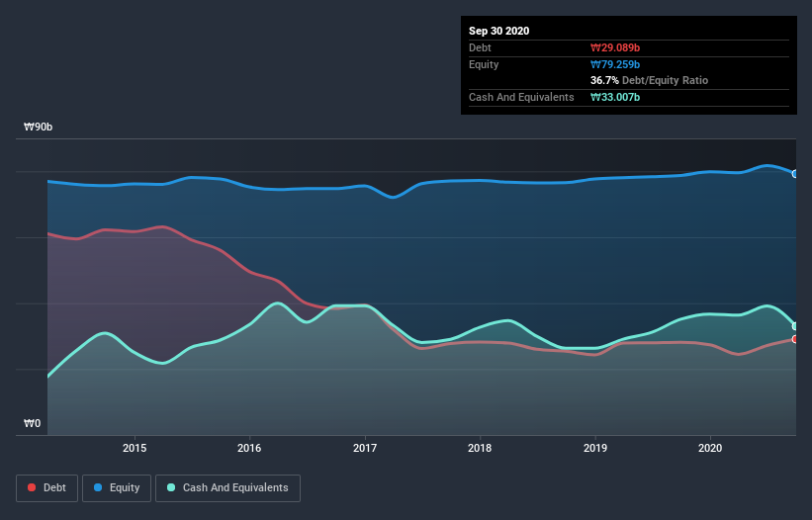Click the red Debt legend dot
812x520 pixels.
32,487
